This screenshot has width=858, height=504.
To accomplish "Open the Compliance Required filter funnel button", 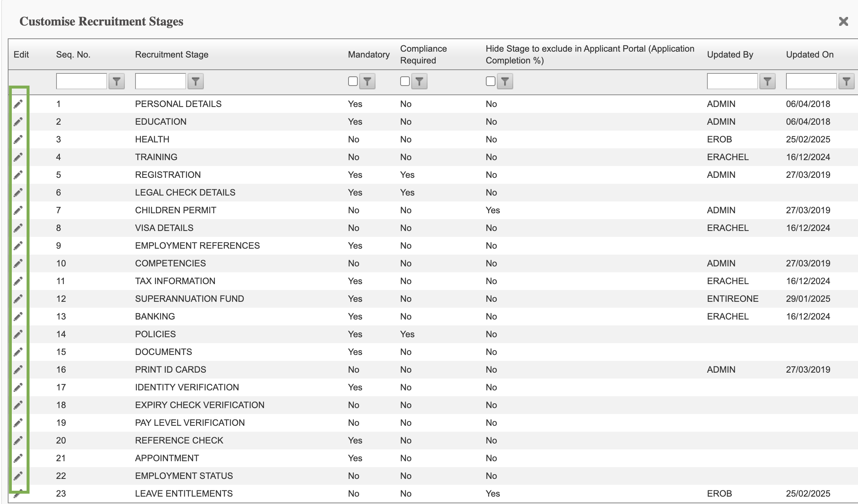I will [x=419, y=81].
